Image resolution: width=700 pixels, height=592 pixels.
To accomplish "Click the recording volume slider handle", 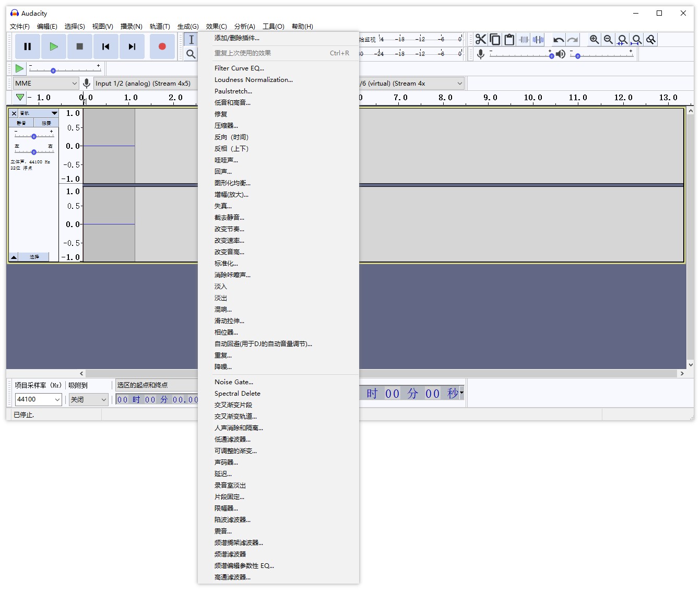I will [x=551, y=55].
